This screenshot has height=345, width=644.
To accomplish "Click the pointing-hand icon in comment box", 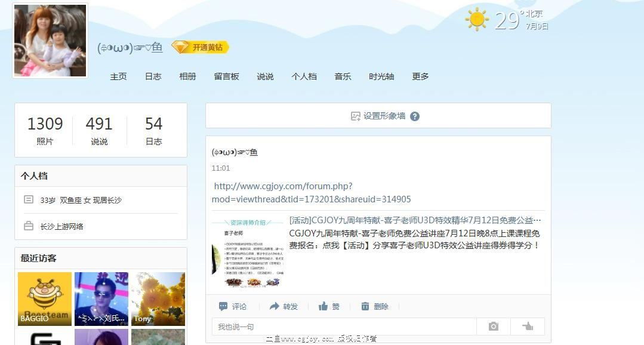I will coord(528,326).
